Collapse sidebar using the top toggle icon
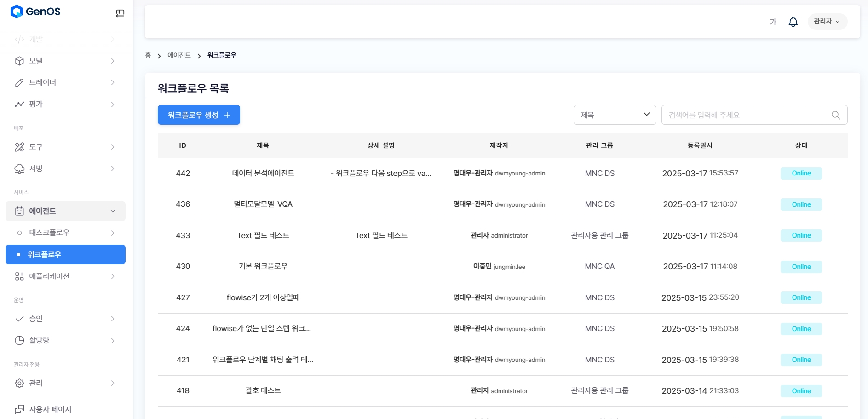868x419 pixels. coord(120,13)
